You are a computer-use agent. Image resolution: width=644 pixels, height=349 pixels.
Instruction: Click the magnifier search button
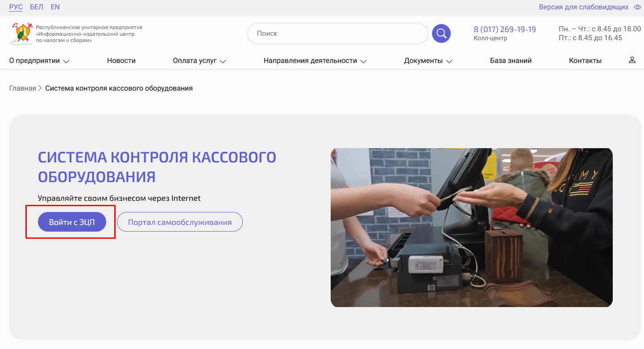click(441, 33)
